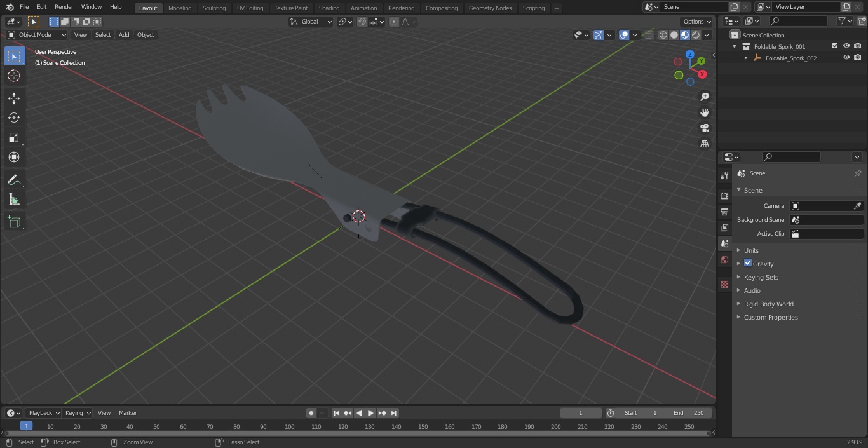Hide Foldable_Spork_002 object in viewport
Viewport: 868px width, 448px height.
click(846, 58)
